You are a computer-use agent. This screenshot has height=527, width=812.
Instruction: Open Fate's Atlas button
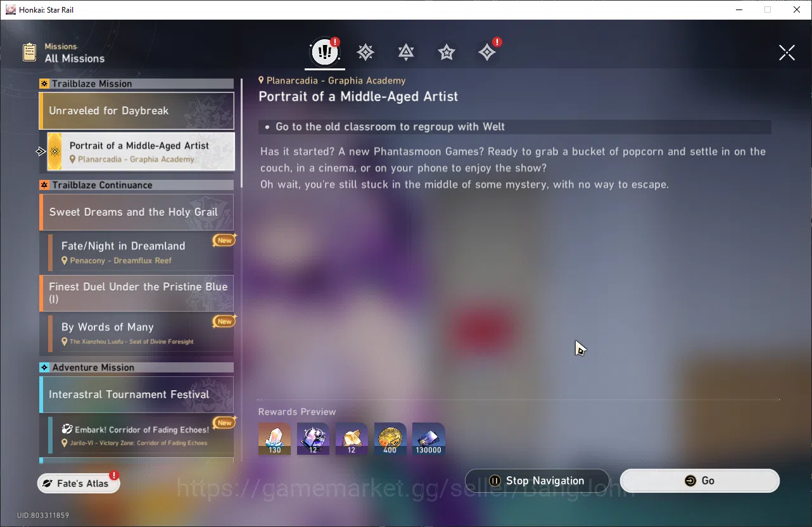tap(79, 483)
